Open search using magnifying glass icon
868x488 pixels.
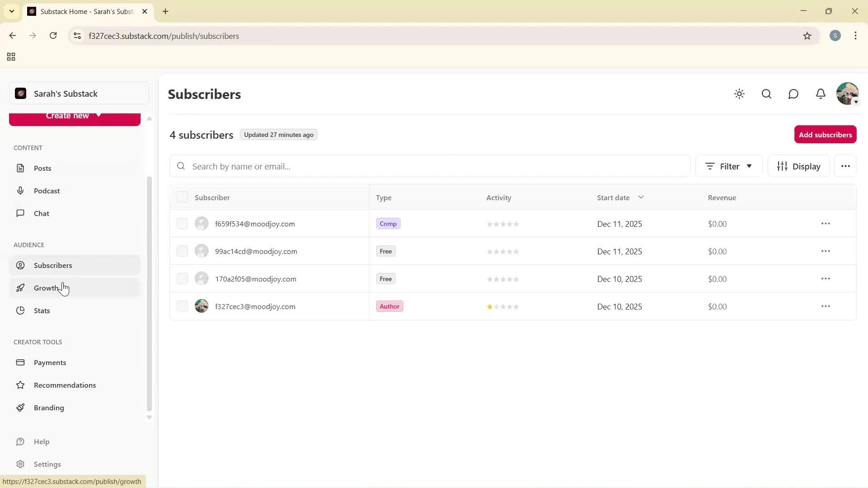[x=766, y=94]
